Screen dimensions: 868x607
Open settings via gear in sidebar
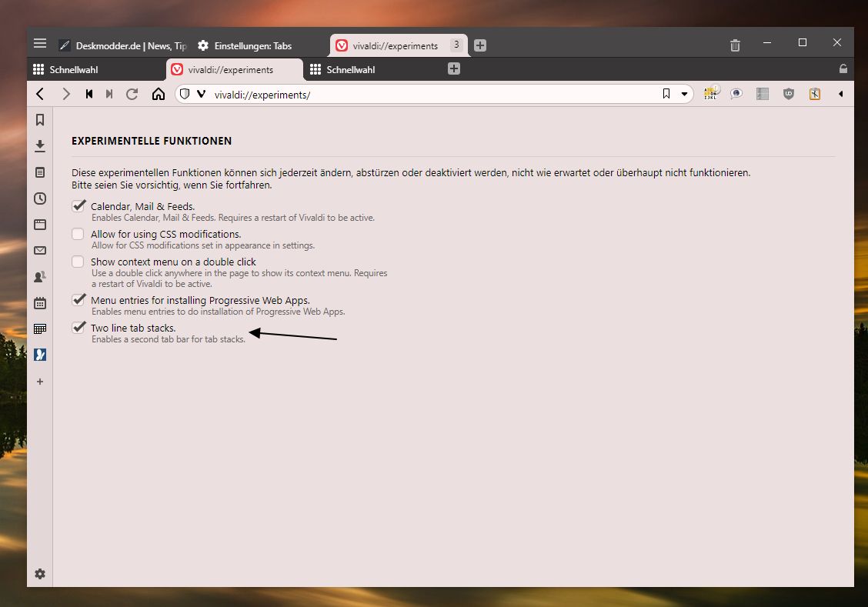(x=40, y=574)
